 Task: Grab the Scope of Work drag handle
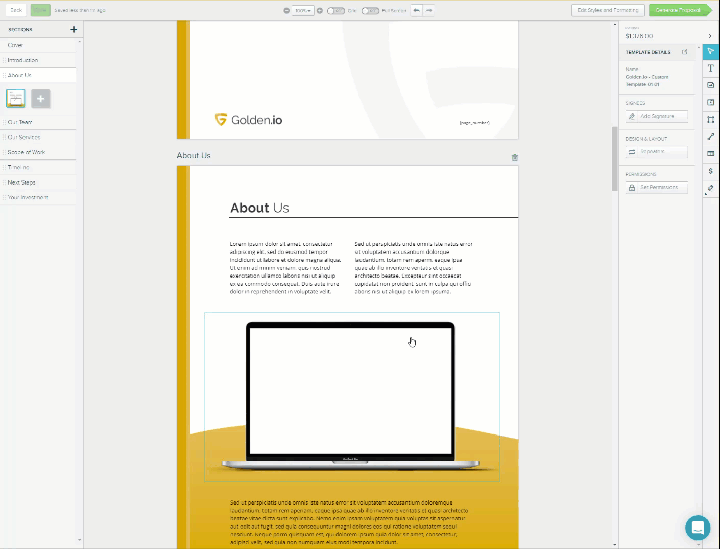(5, 152)
